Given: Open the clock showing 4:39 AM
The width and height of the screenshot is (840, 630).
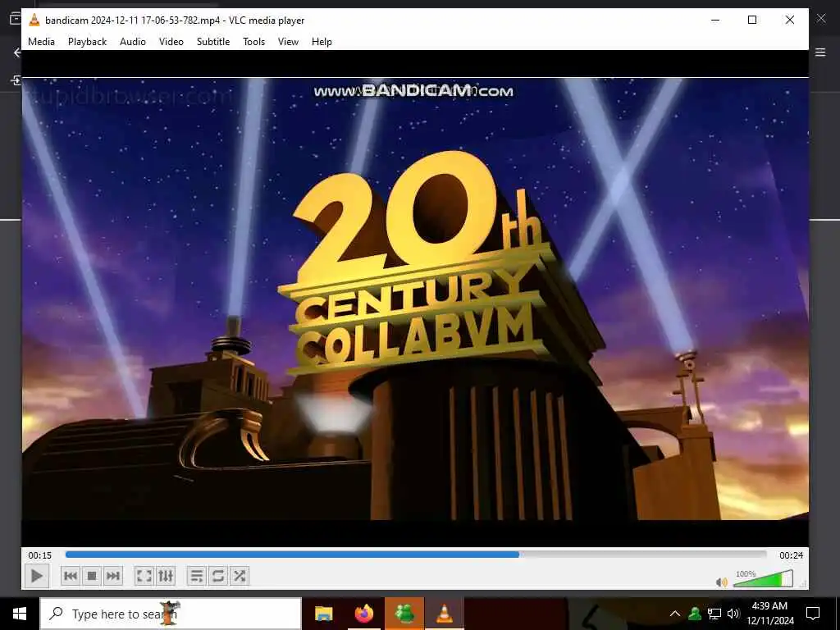Looking at the screenshot, I should pos(769,614).
